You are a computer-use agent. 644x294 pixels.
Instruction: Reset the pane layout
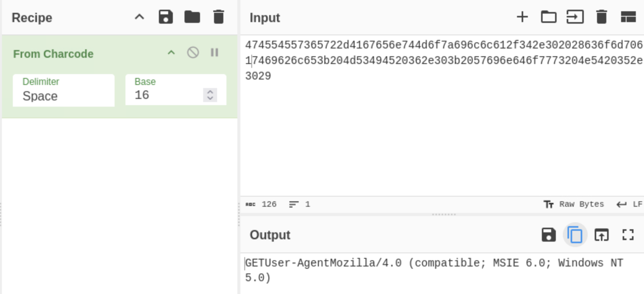pyautogui.click(x=628, y=17)
